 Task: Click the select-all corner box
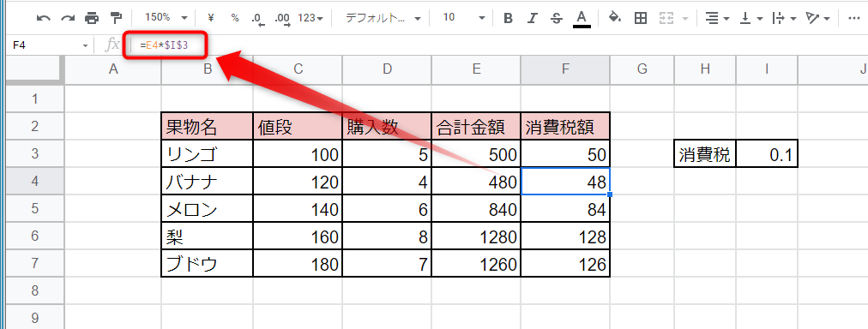click(35, 69)
